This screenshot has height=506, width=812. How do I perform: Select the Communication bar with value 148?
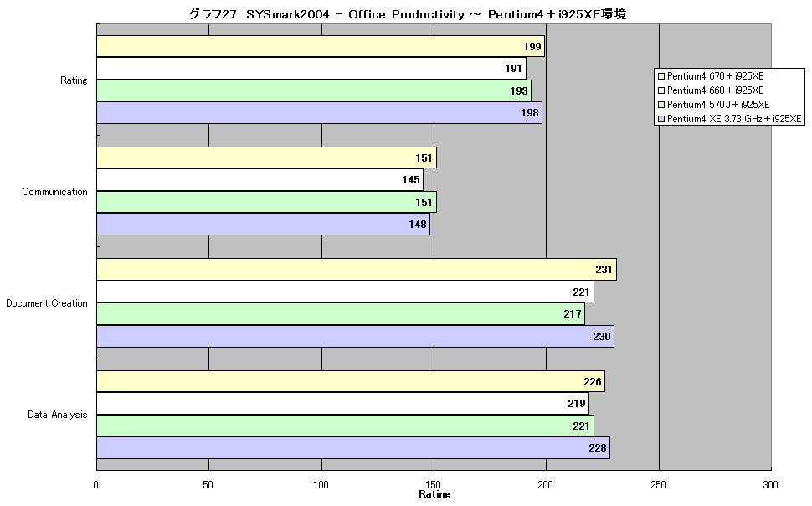point(263,225)
